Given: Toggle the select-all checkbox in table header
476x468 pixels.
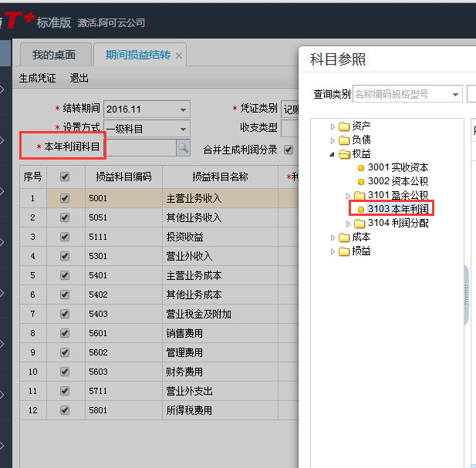Looking at the screenshot, I should coord(65,177).
